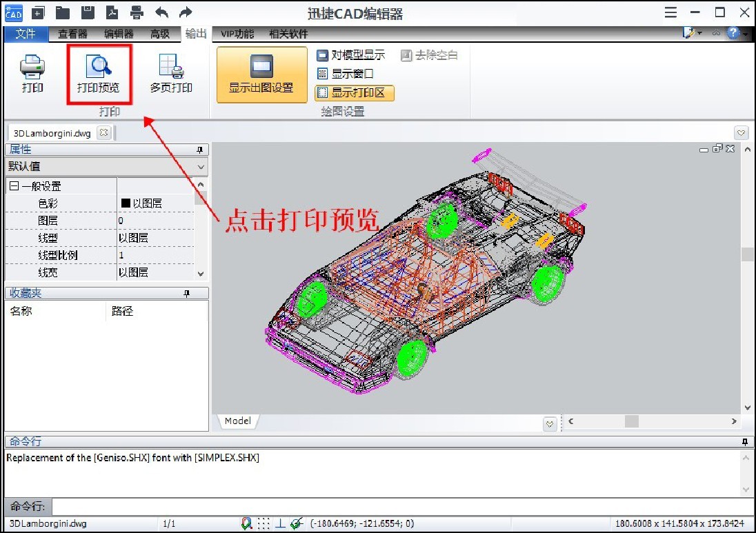The image size is (756, 533).
Task: Click the PDF export icon in title bar
Action: click(x=112, y=13)
